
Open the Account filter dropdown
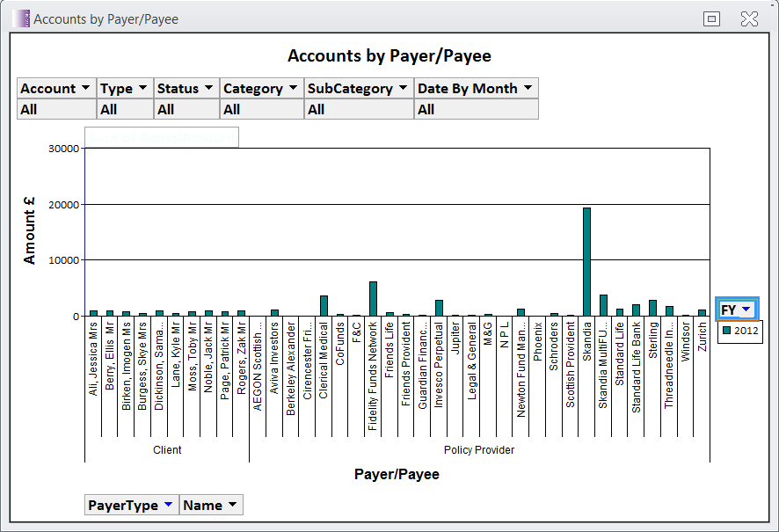[86, 88]
